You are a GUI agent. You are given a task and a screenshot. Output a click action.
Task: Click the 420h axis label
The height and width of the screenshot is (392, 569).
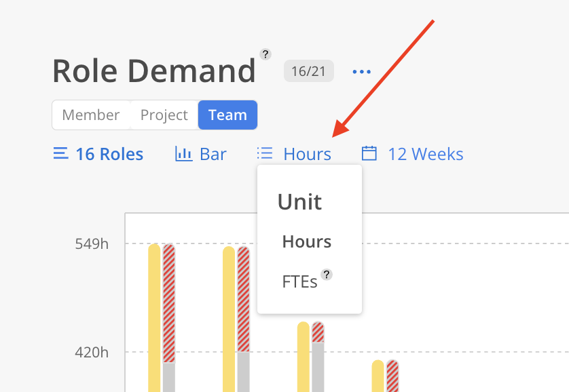(92, 352)
